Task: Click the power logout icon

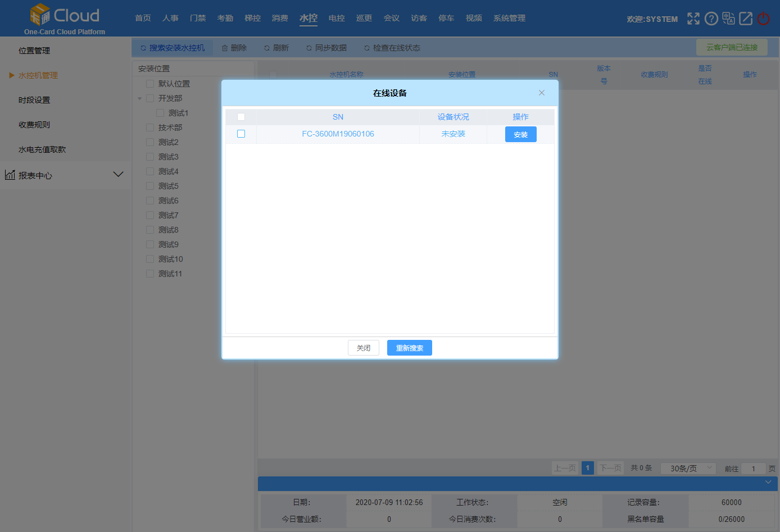Action: (763, 19)
